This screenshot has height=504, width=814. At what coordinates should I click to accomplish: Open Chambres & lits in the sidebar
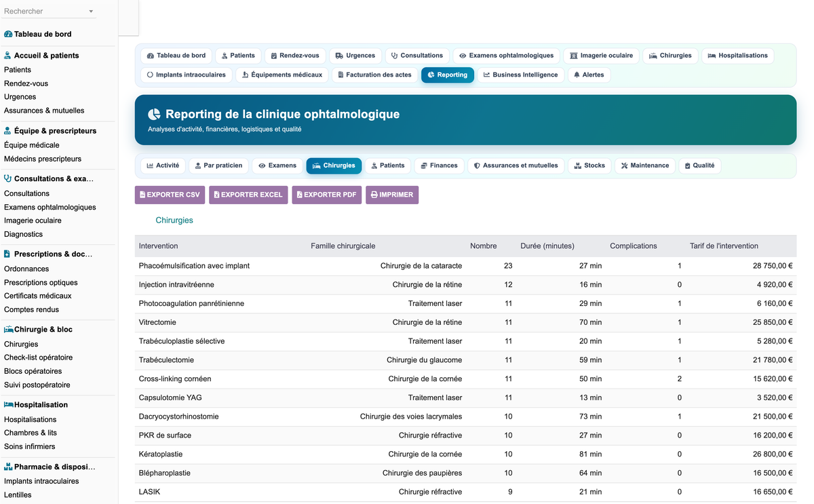coord(31,433)
